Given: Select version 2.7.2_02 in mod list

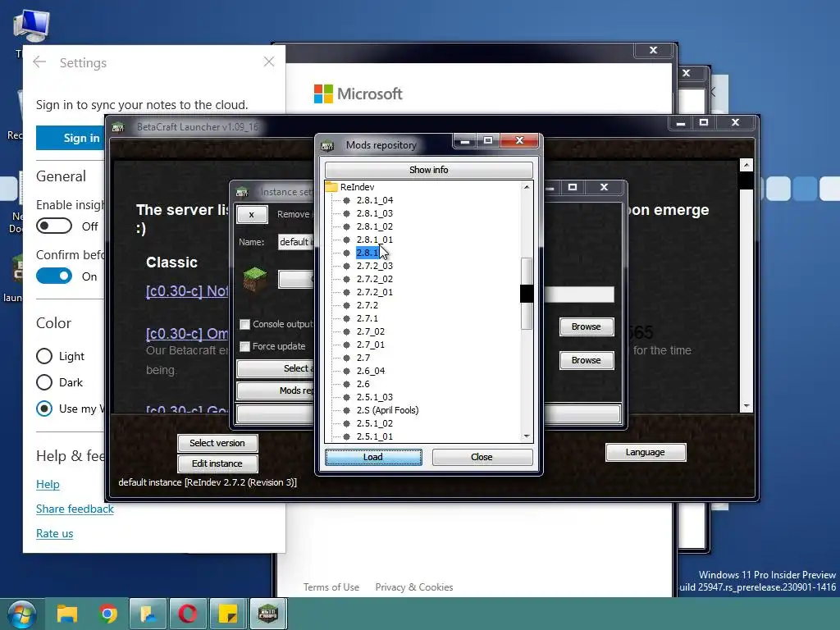Looking at the screenshot, I should click(x=374, y=279).
